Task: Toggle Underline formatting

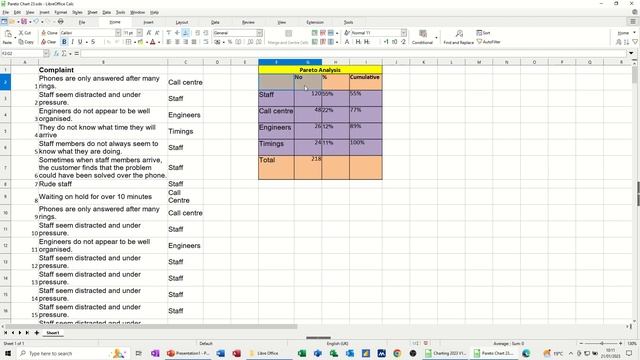Action: (x=80, y=42)
